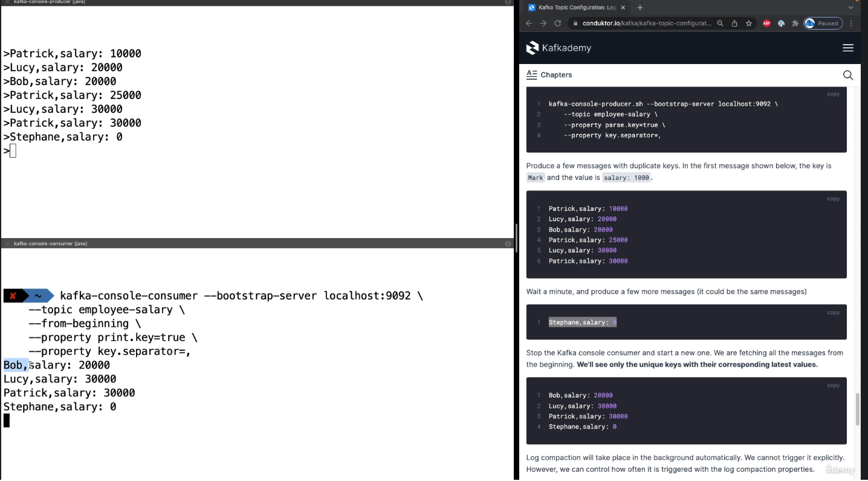The height and width of the screenshot is (481, 868).
Task: Copy the kafka-console-producer.sh code block
Action: tap(833, 94)
